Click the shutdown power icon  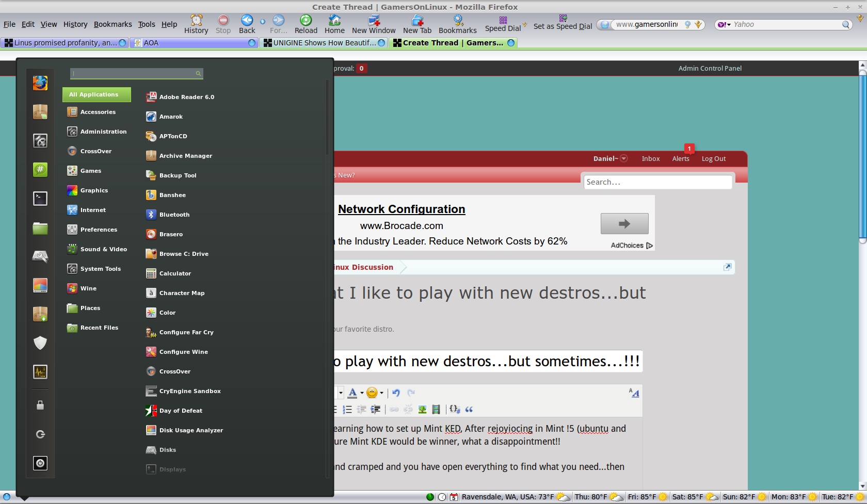[x=40, y=463]
